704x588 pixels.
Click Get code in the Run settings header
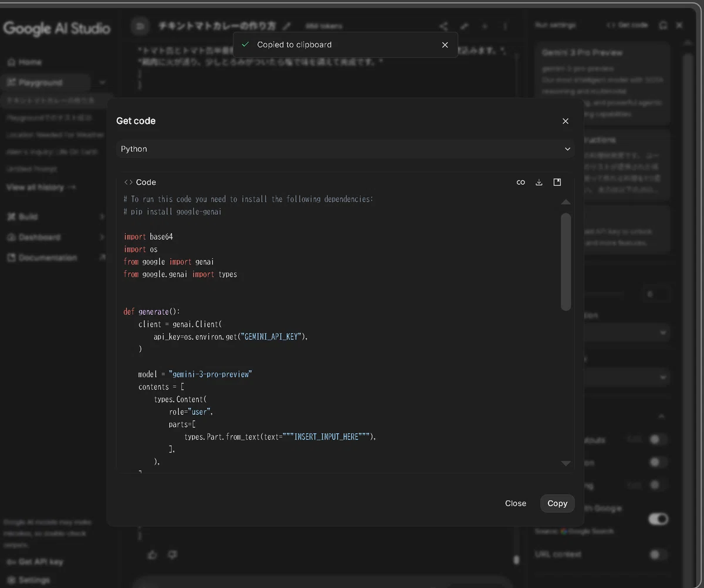pos(627,25)
